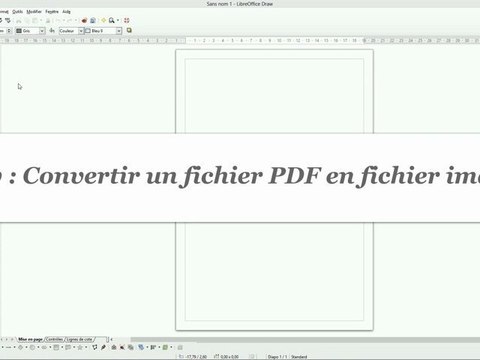Image resolution: width=480 pixels, height=360 pixels.
Task: Select the Block Arrows tool
Action: tap(44, 347)
